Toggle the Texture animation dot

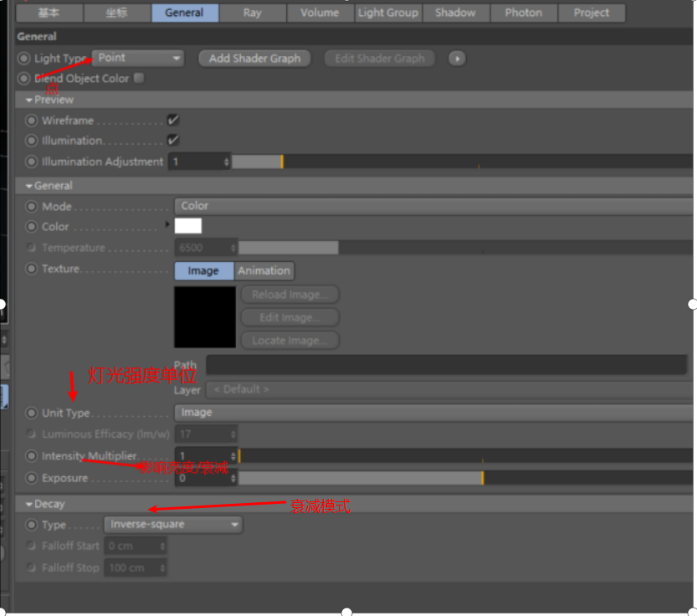pos(31,269)
